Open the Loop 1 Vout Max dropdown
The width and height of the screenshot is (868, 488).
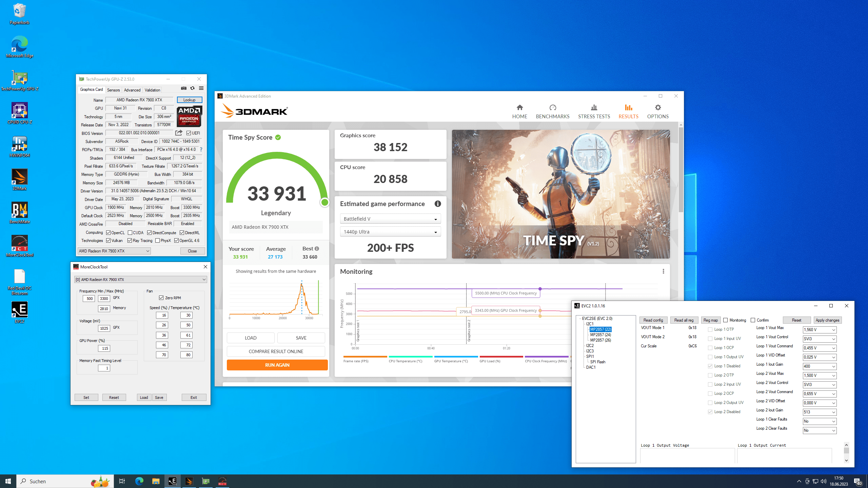tap(819, 330)
